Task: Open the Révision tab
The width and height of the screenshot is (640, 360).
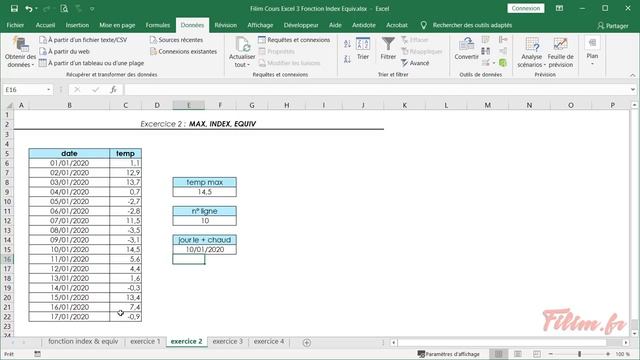Action: 226,25
